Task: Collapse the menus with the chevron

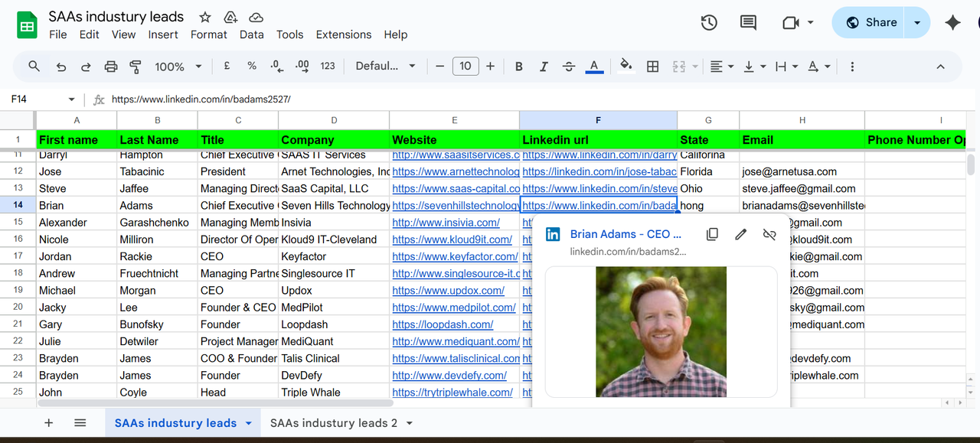Action: coord(941,67)
